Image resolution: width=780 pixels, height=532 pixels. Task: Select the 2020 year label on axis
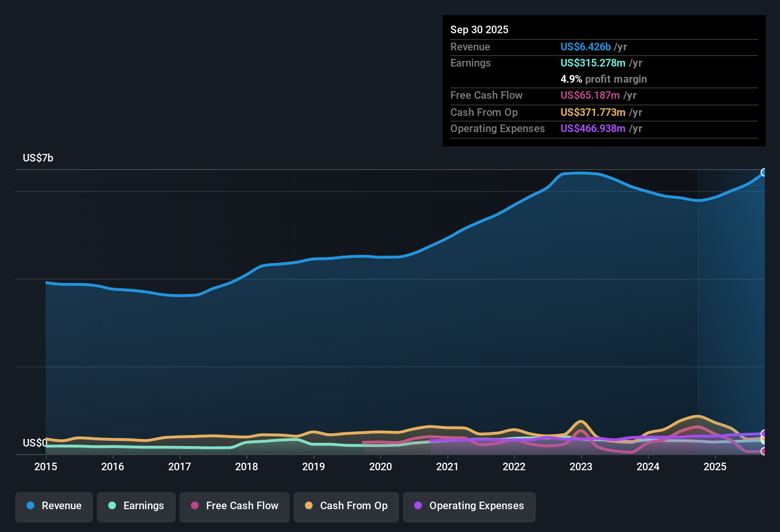(380, 467)
